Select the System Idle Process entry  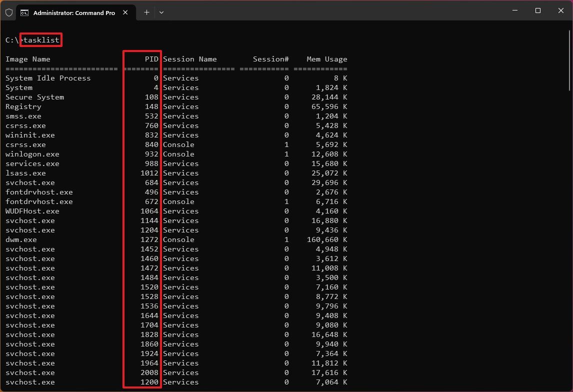tap(48, 78)
